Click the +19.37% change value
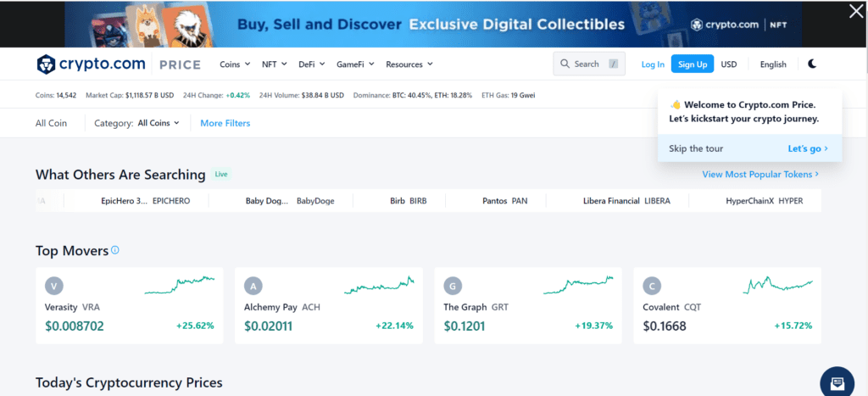The width and height of the screenshot is (868, 396). point(593,326)
